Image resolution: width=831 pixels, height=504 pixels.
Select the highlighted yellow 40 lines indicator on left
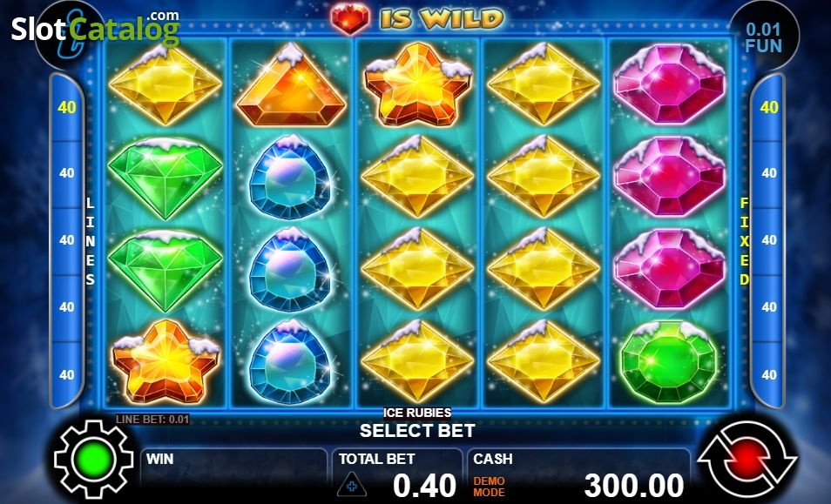point(67,107)
